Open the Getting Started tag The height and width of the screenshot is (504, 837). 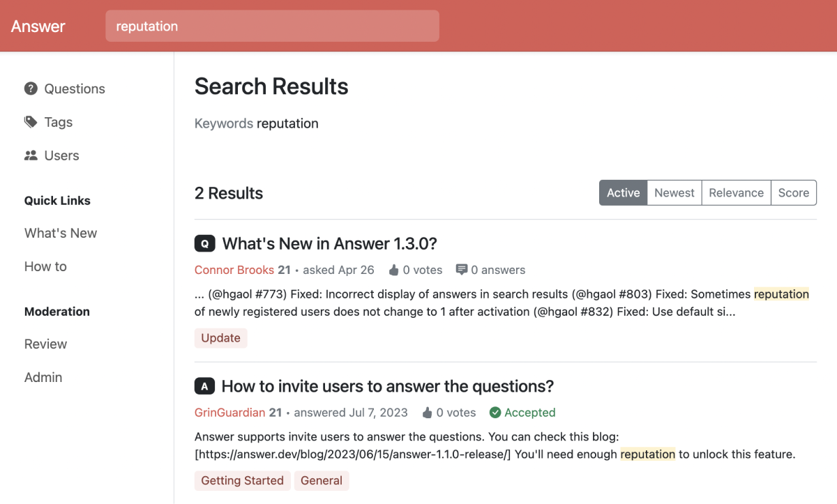tap(242, 480)
